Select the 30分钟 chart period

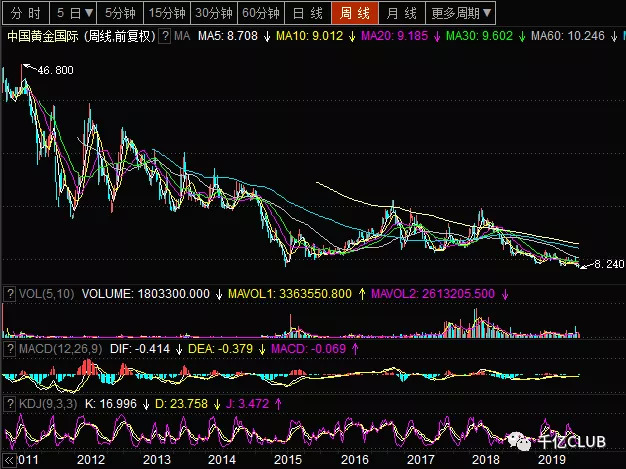(x=214, y=13)
